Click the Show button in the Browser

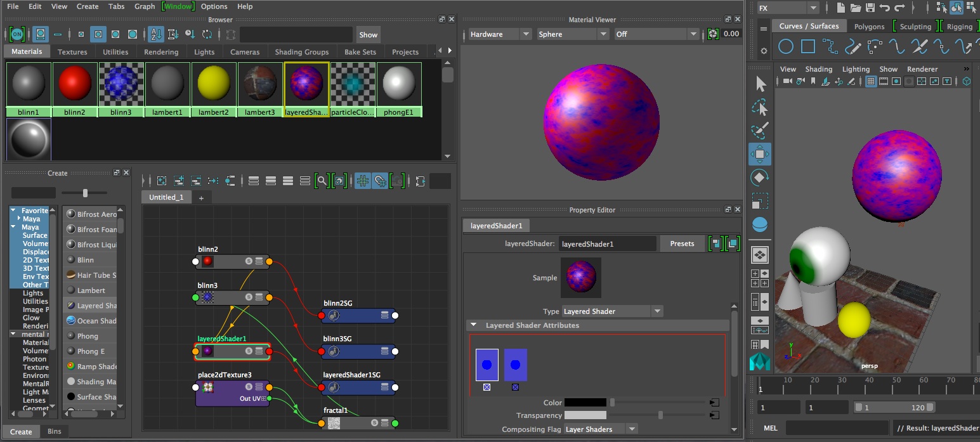(368, 34)
